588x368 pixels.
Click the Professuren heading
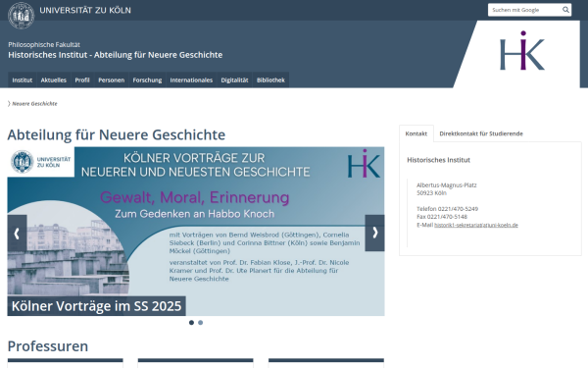coord(48,346)
